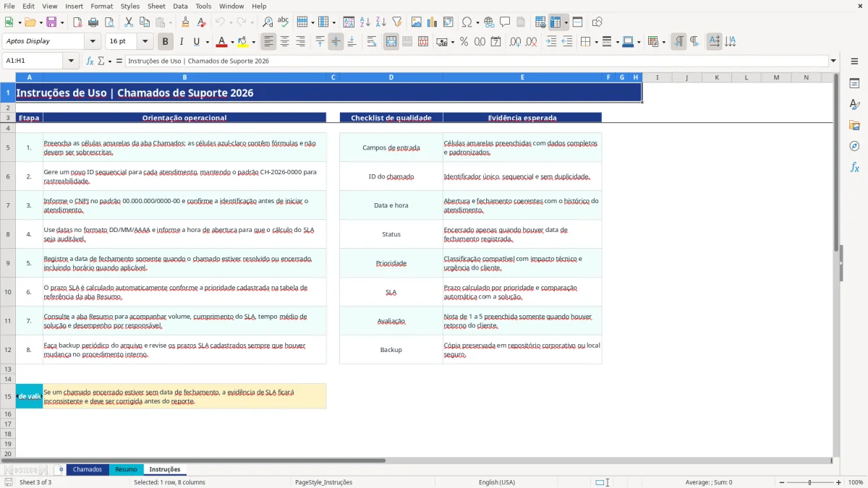Image resolution: width=868 pixels, height=488 pixels.
Task: Open the Save button dropdown arrow
Action: click(x=62, y=22)
